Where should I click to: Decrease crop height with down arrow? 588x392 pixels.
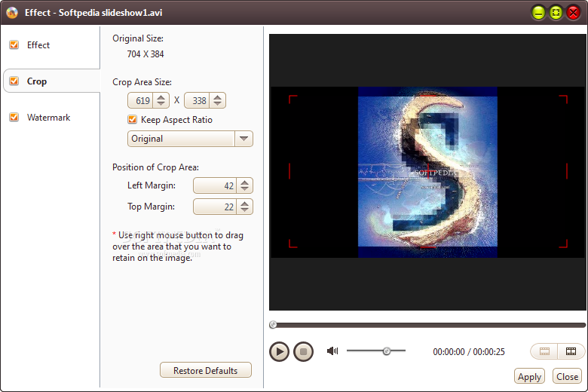click(218, 103)
